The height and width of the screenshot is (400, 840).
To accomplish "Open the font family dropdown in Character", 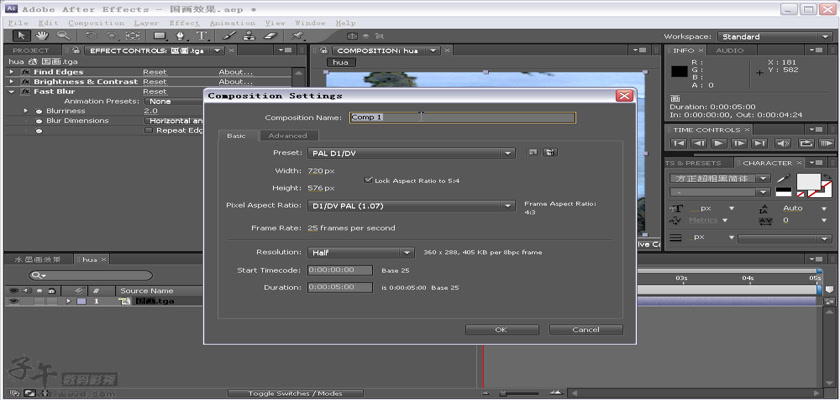I will (720, 178).
